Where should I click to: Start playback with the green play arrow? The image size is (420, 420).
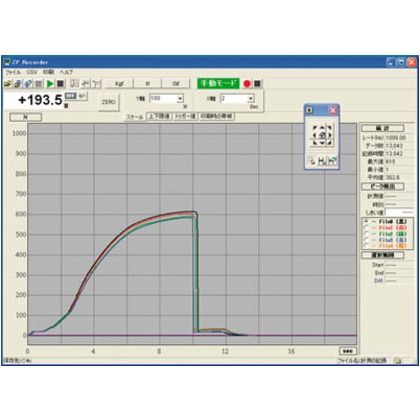(50, 83)
